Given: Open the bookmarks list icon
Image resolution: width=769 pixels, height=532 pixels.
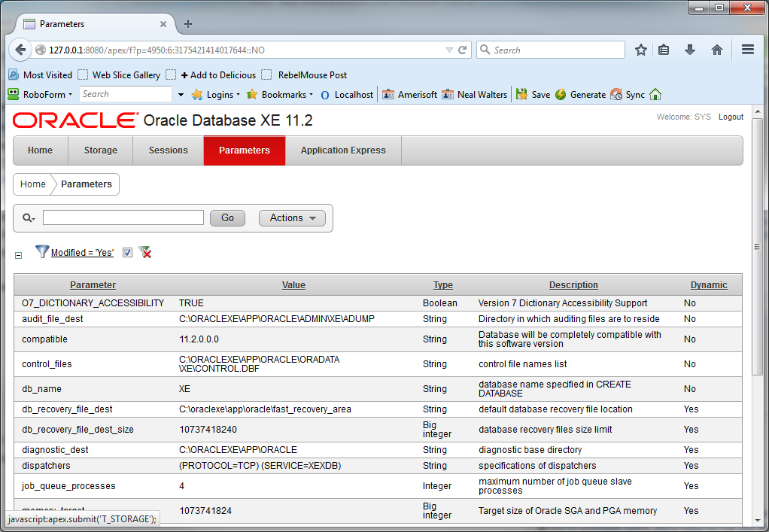Looking at the screenshot, I should (664, 50).
